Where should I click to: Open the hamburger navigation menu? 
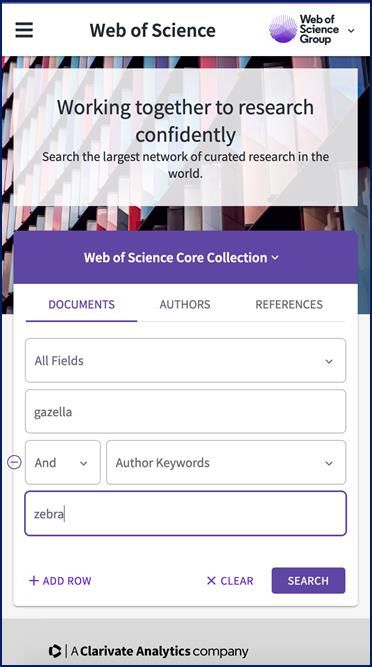[x=24, y=30]
